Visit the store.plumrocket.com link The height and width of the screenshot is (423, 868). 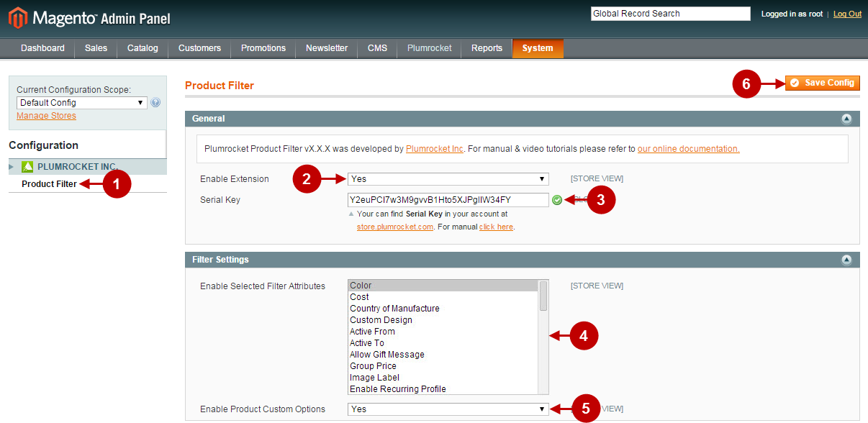point(395,227)
